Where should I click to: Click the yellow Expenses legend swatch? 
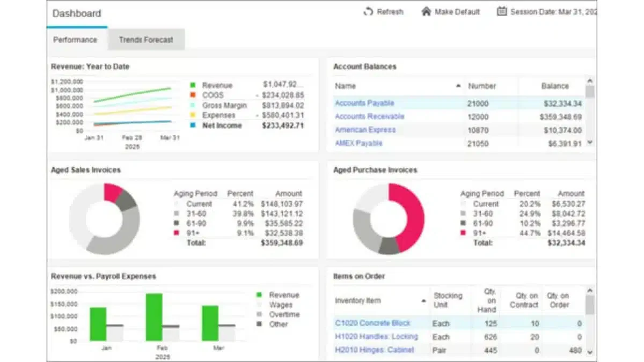click(193, 115)
